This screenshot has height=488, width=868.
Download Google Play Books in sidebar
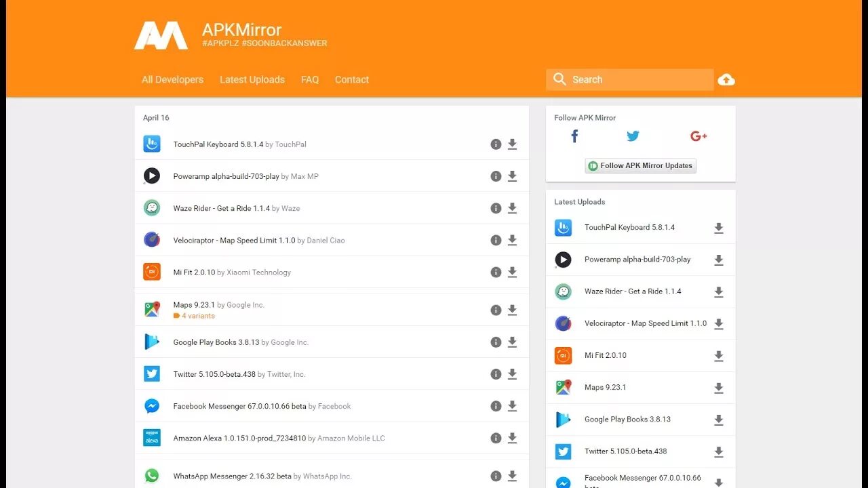719,420
